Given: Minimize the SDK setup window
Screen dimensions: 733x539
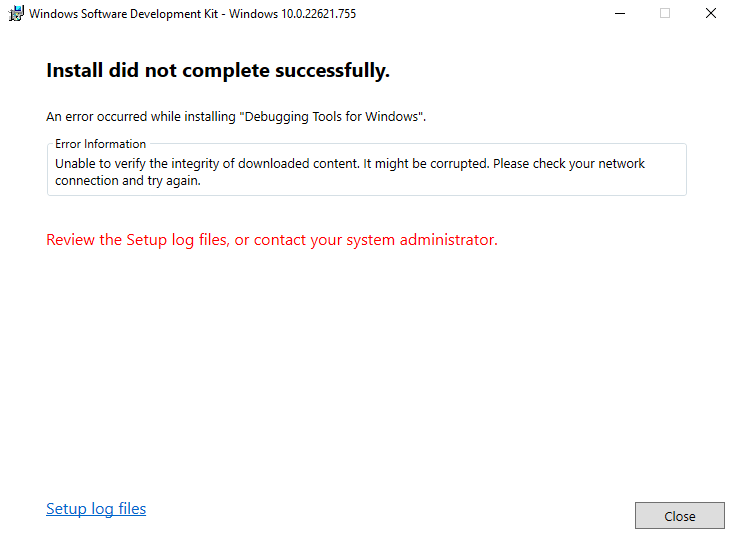Looking at the screenshot, I should click(x=619, y=14).
